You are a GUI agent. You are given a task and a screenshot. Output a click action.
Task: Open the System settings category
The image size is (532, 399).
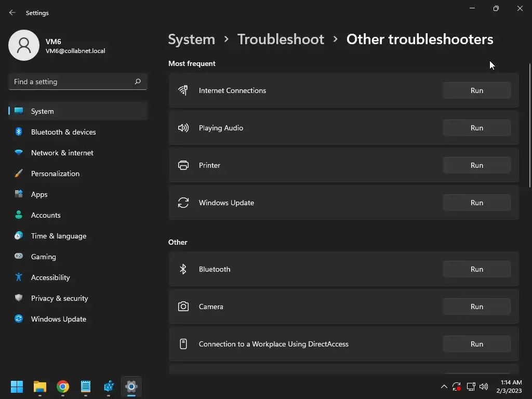(x=78, y=111)
